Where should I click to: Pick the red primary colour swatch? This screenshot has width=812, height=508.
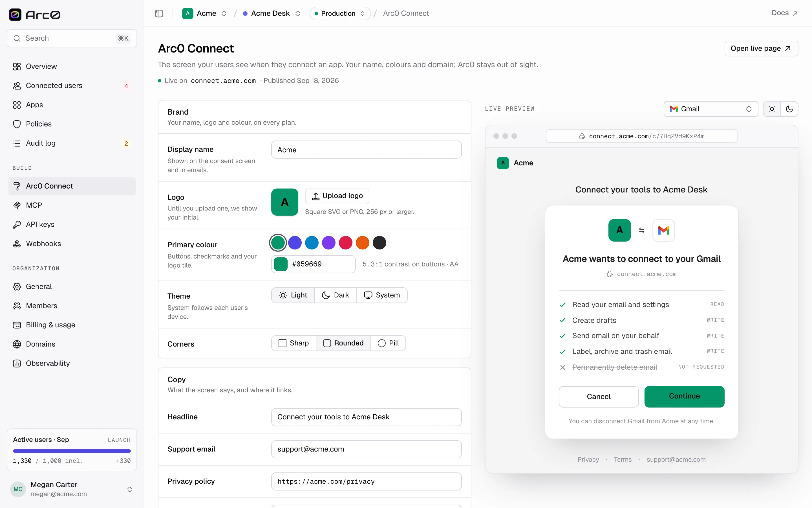(345, 243)
